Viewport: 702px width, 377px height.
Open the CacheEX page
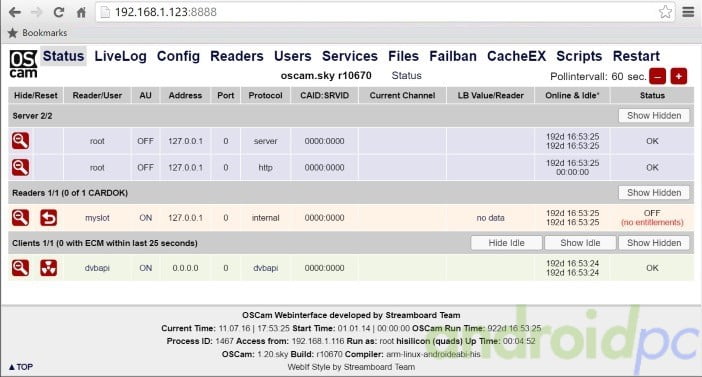(x=516, y=56)
